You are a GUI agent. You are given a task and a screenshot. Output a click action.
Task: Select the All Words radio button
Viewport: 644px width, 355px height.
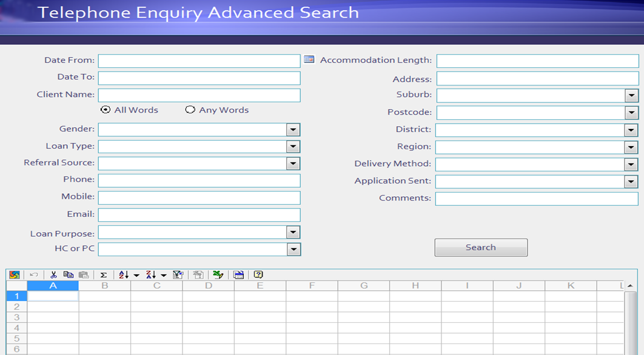coord(104,110)
